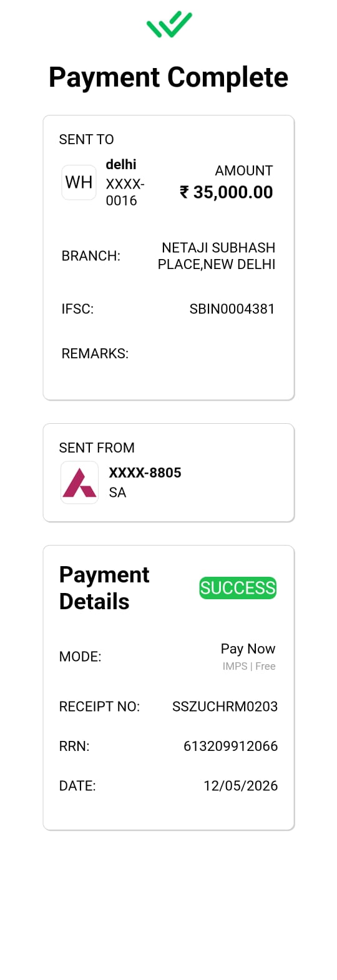This screenshot has height=980, width=337.
Task: Click the branch NETAJI SUBHASH PLACE text
Action: coord(217,256)
